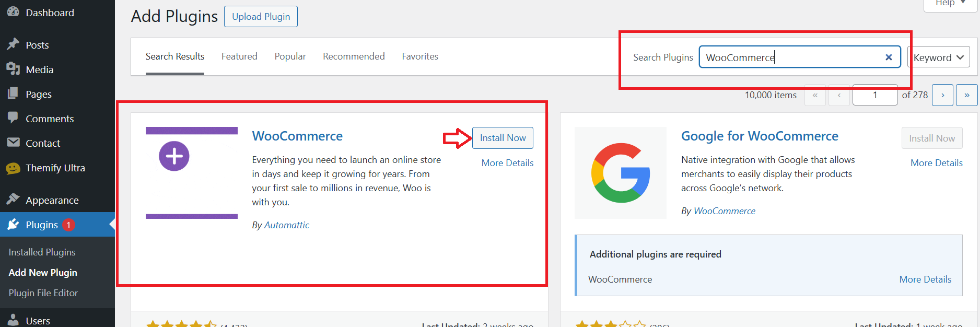Click the Plugins update count badge
Viewport: 980px width, 327px height.
coord(68,225)
